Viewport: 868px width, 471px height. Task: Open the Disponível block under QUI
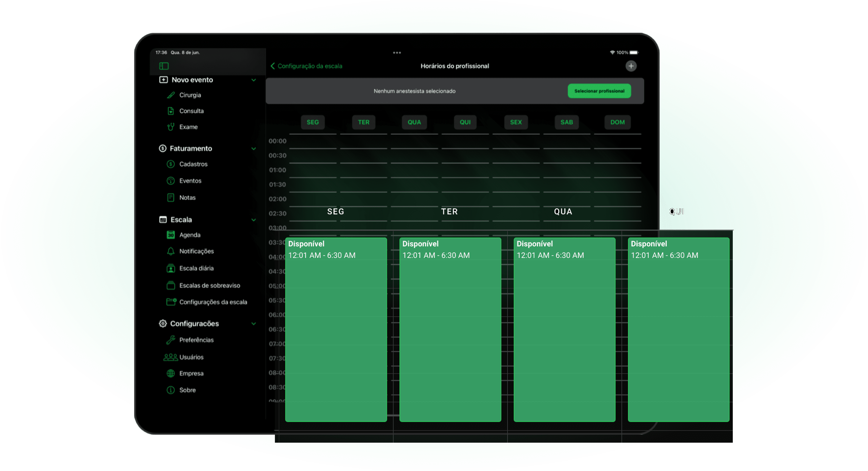coord(679,330)
